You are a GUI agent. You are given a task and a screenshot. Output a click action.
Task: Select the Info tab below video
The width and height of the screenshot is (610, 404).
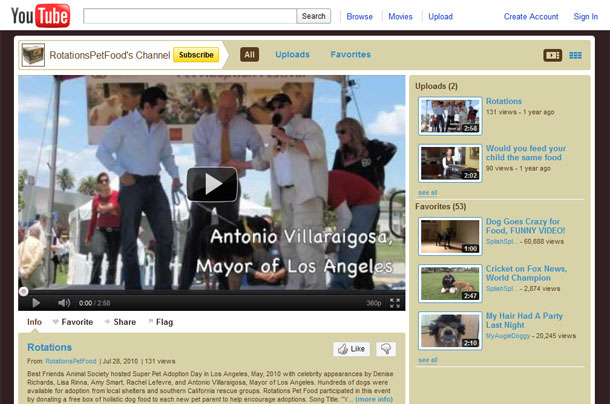pos(34,322)
